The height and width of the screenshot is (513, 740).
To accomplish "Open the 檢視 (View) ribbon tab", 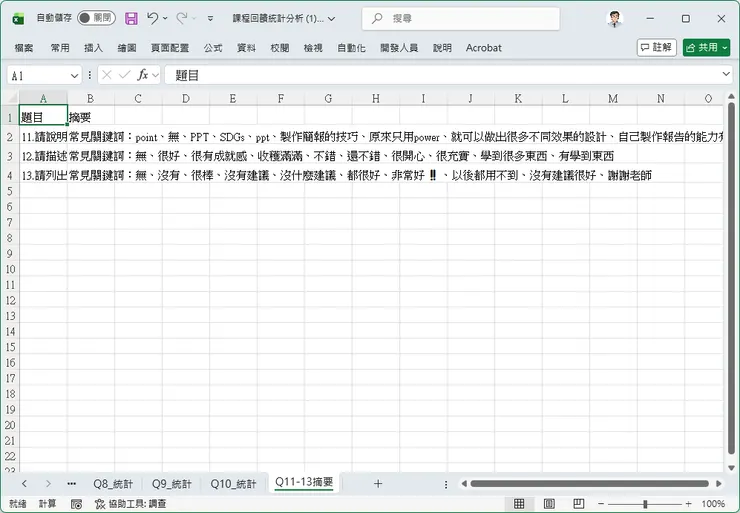I will [313, 48].
